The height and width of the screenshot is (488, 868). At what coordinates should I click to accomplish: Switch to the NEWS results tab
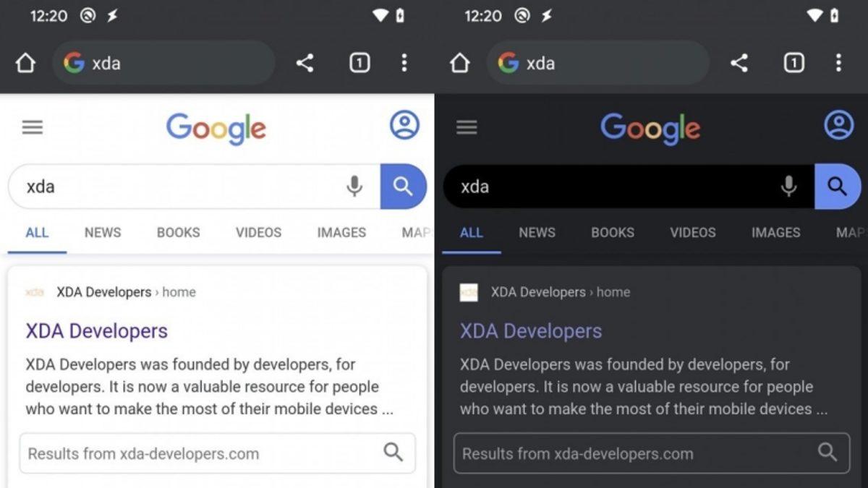tap(102, 232)
